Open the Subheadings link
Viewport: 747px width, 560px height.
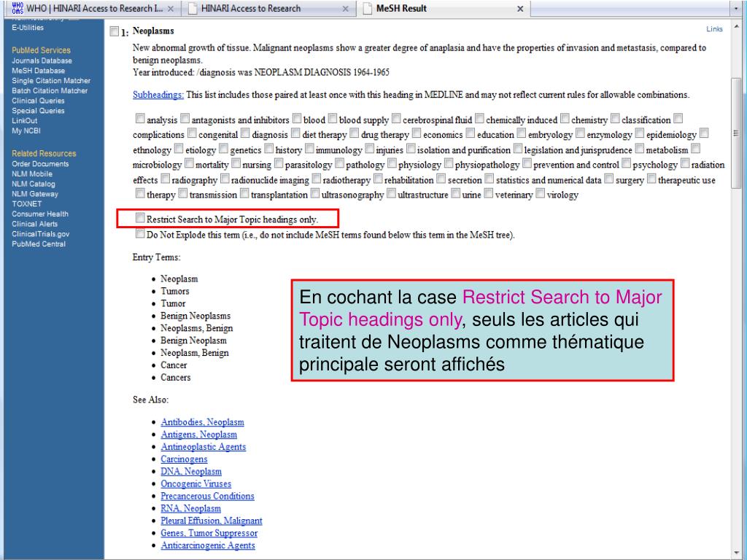pyautogui.click(x=158, y=95)
